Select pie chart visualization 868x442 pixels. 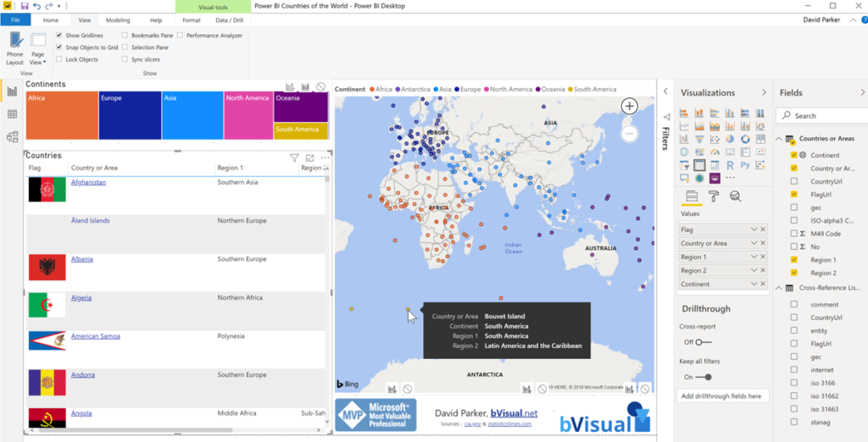point(730,139)
